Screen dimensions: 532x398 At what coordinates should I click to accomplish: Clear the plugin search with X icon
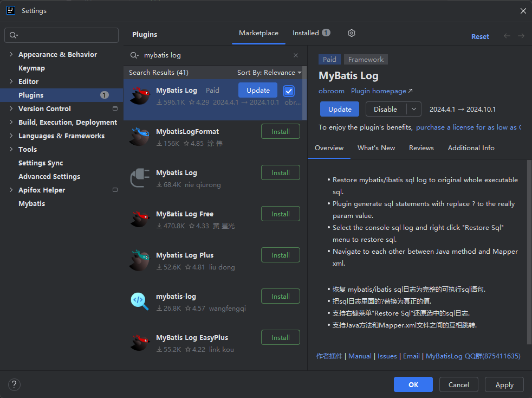[x=296, y=55]
